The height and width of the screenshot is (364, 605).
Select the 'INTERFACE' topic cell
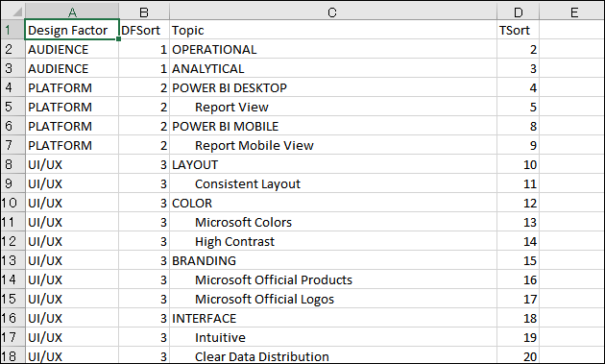pyautogui.click(x=332, y=318)
